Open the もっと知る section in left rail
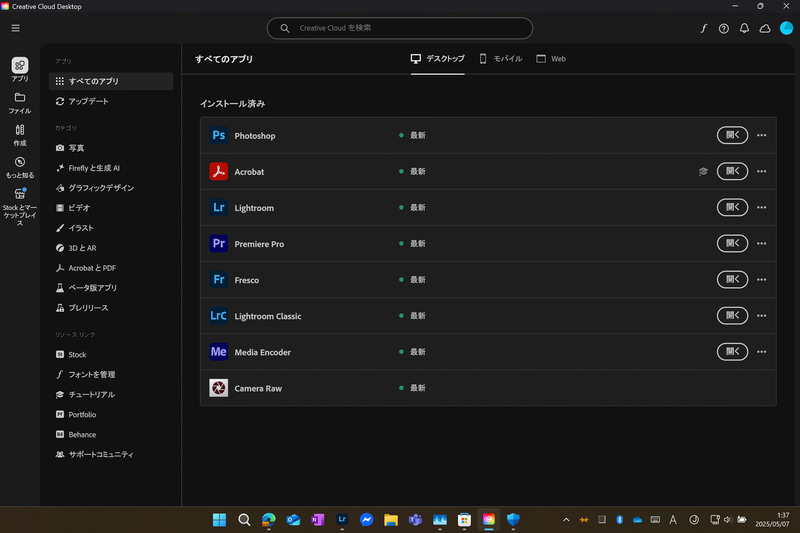Image resolution: width=800 pixels, height=533 pixels. 20,167
